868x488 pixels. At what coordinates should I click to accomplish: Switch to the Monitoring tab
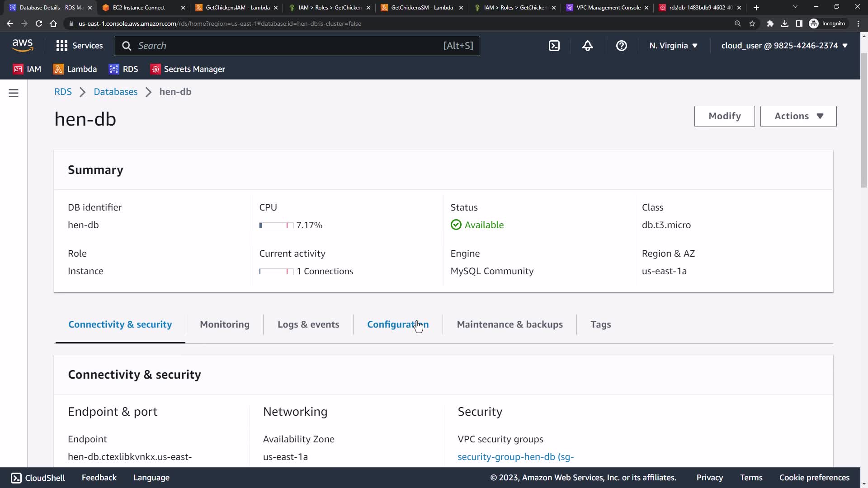(224, 324)
